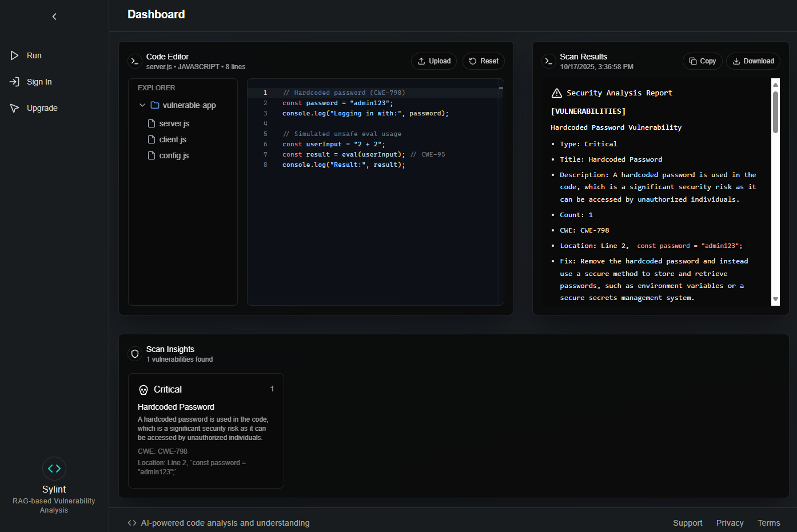
Task: Collapse the sidebar with the back chevron
Action: [x=54, y=17]
